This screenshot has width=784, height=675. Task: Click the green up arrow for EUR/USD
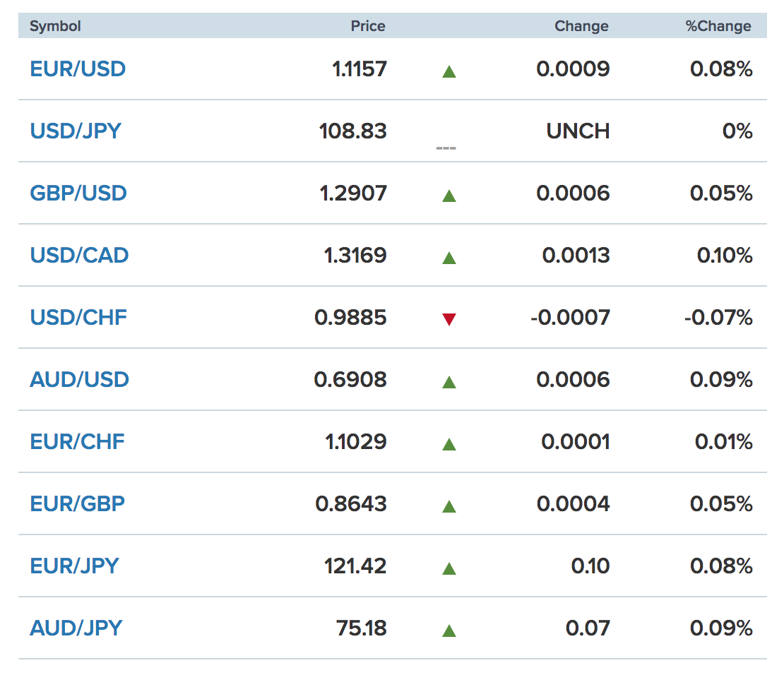pos(449,71)
